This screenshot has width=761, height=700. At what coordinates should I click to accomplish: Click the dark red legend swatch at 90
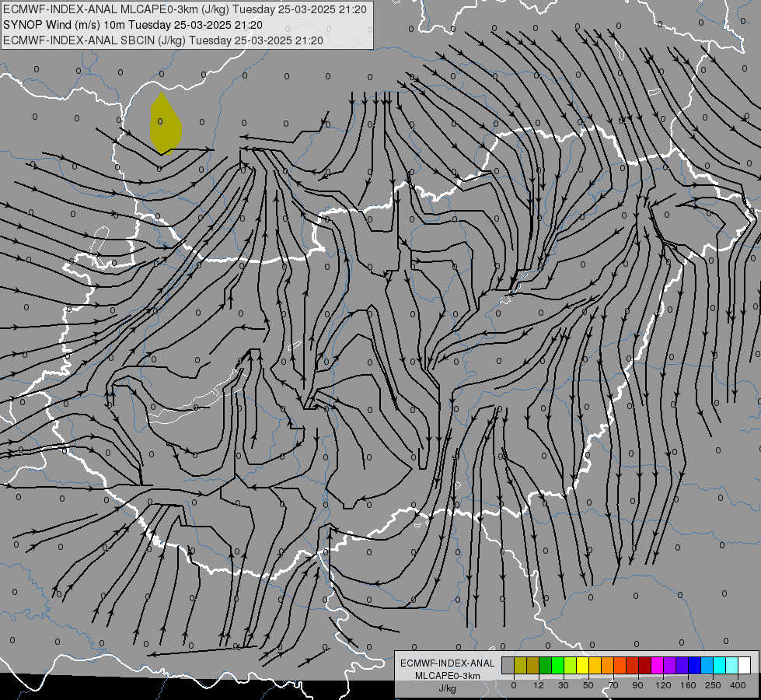click(645, 665)
